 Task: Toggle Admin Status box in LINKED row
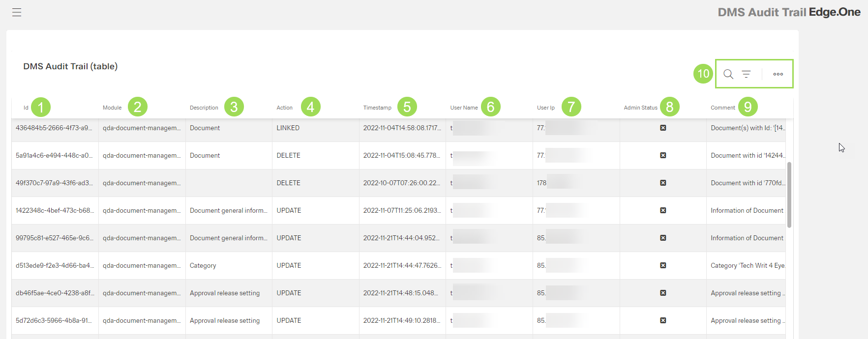663,128
